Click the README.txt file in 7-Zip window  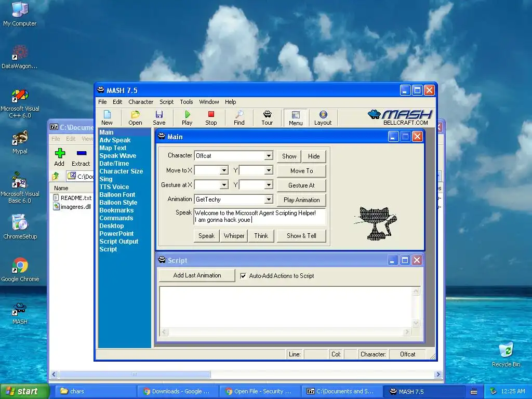coord(72,198)
